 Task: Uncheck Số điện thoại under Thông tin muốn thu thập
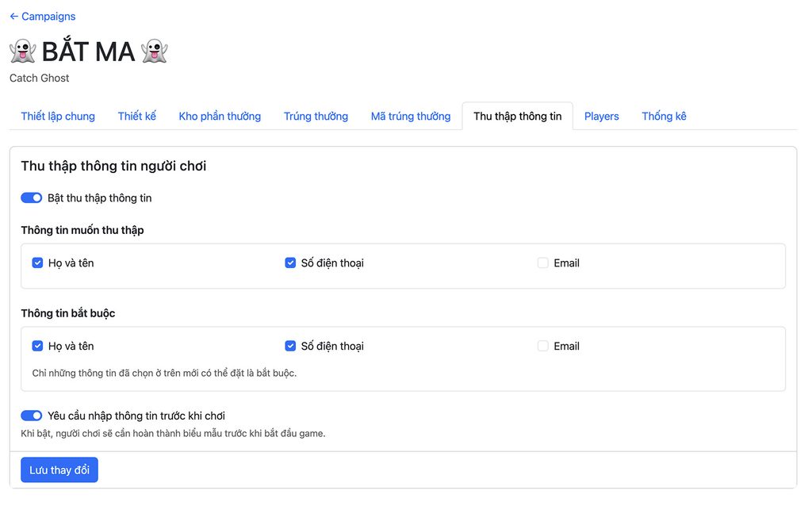point(290,263)
